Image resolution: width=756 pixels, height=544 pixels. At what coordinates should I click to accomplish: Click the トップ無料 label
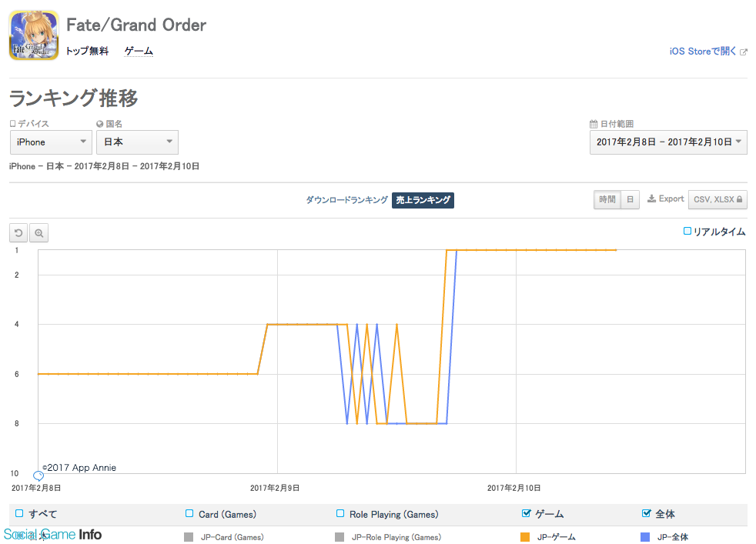[x=87, y=51]
